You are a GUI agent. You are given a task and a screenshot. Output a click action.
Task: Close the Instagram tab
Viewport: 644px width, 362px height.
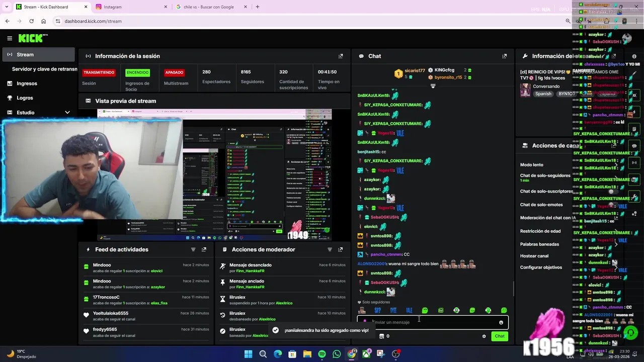[x=166, y=7]
